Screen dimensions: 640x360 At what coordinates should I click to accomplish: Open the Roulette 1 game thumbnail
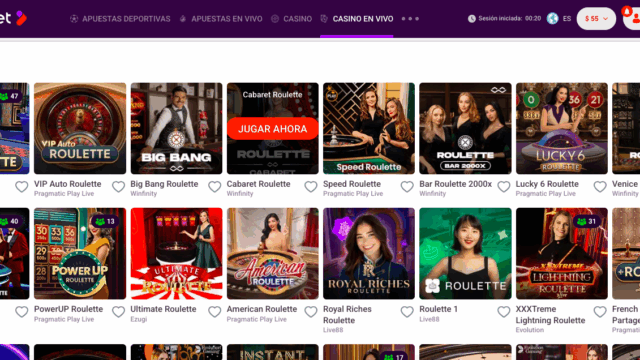465,253
